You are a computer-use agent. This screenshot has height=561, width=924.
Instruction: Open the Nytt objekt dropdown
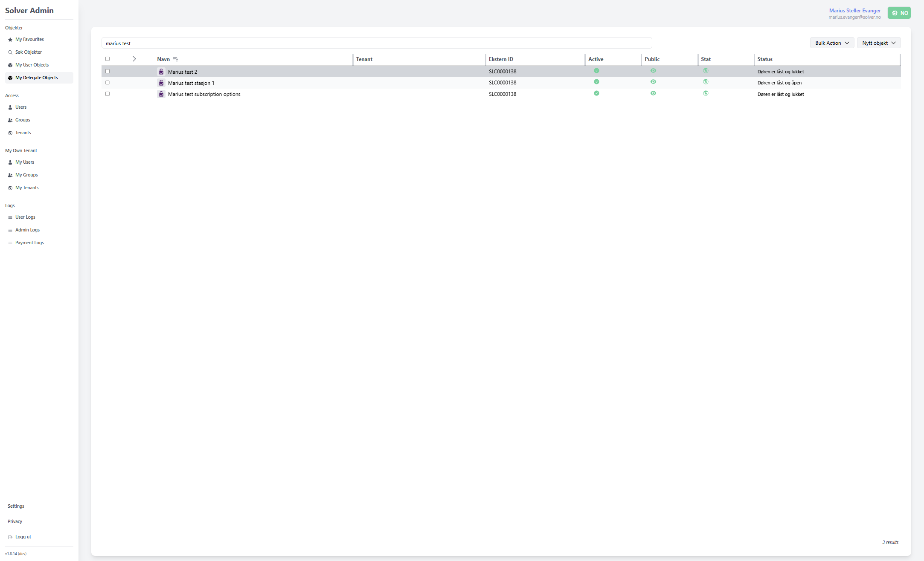pyautogui.click(x=879, y=43)
